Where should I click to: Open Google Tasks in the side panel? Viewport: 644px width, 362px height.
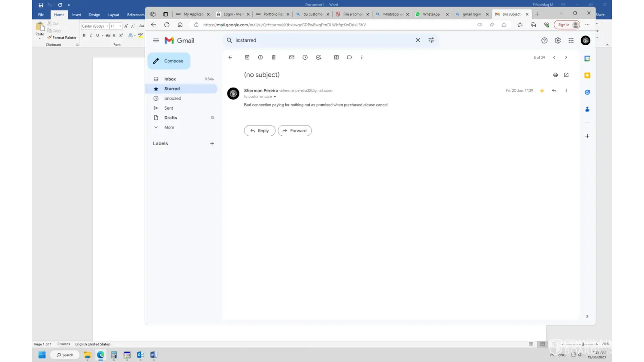tap(587, 92)
